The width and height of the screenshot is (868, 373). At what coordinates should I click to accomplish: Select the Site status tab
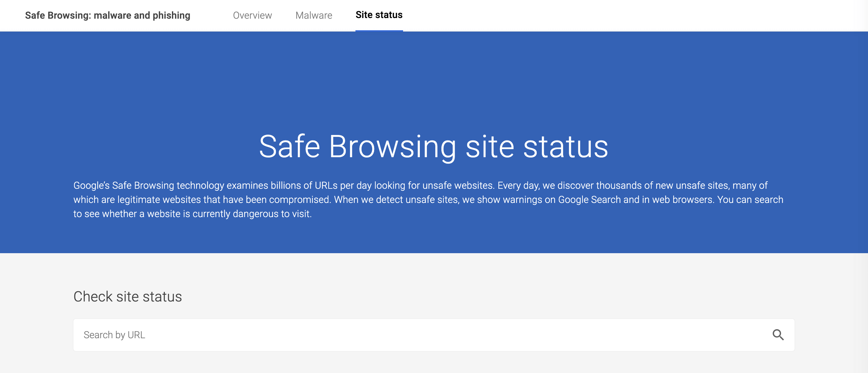(x=379, y=15)
